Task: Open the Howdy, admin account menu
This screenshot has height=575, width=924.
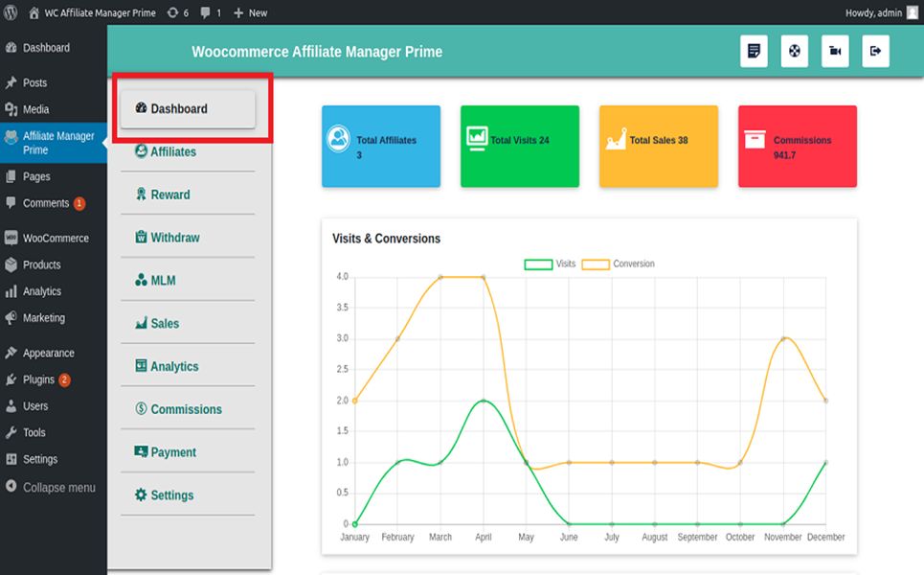Action: click(x=873, y=12)
